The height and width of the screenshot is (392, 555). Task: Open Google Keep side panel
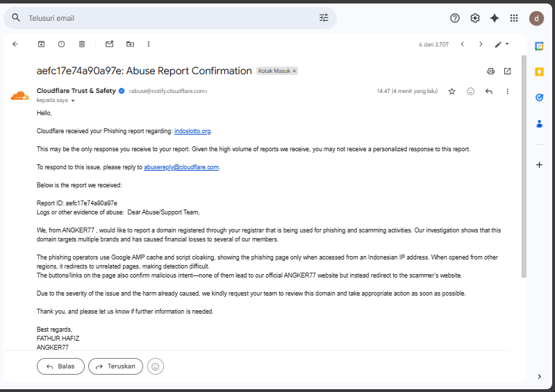539,71
